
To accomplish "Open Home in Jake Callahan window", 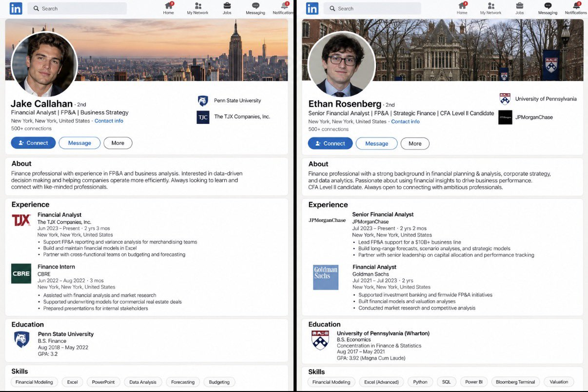I will pos(169,8).
